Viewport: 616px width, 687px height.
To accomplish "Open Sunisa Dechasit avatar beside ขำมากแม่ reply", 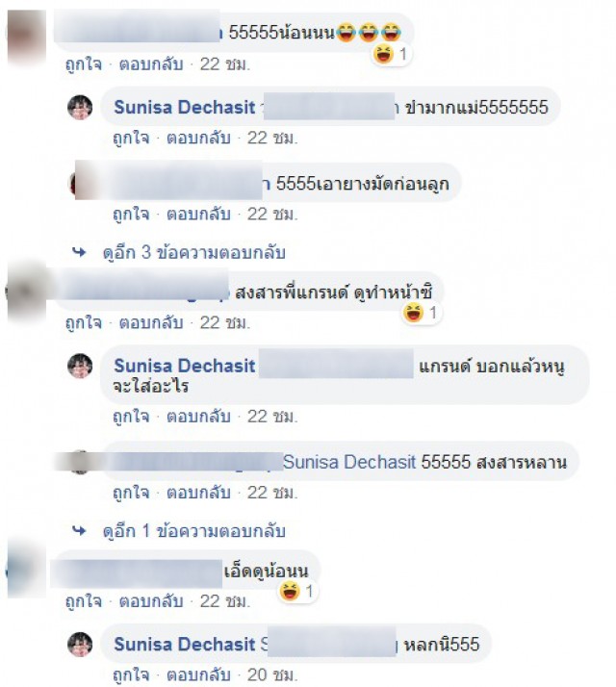I will tap(80, 107).
